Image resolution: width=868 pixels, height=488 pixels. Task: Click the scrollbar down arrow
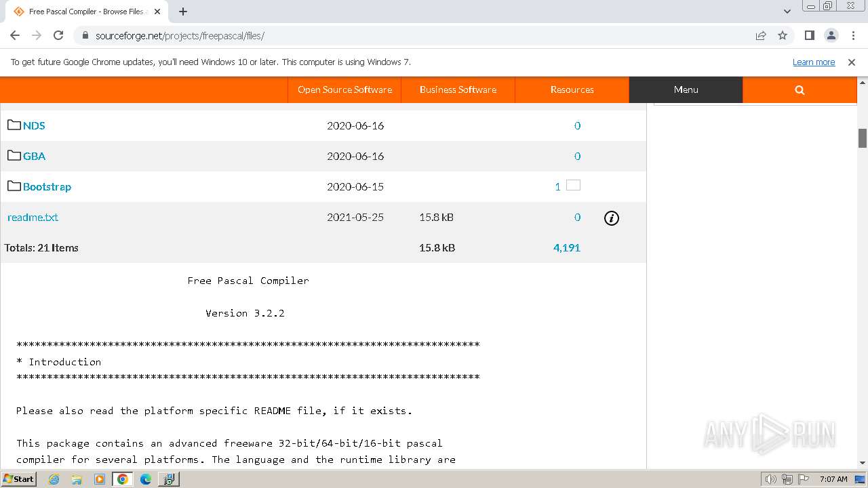point(863,463)
